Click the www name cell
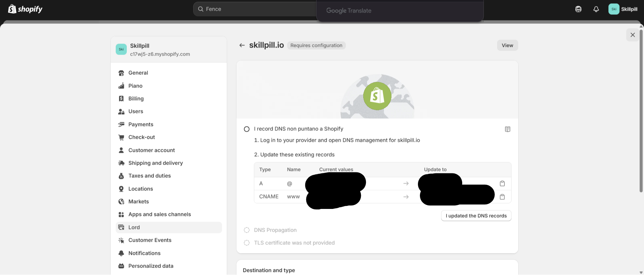 tap(293, 197)
